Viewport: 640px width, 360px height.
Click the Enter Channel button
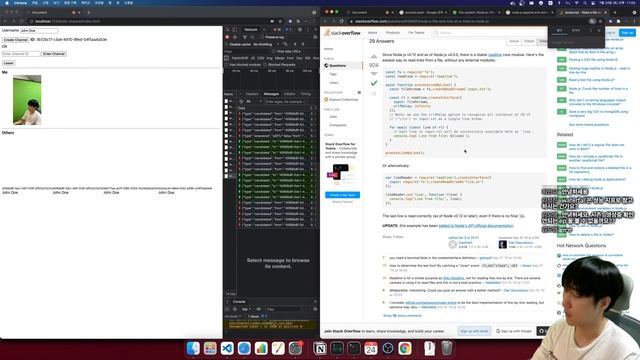coord(54,54)
